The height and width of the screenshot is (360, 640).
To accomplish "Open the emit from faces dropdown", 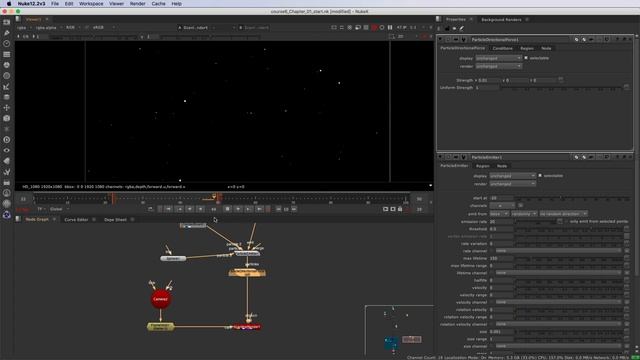I will pos(499,213).
